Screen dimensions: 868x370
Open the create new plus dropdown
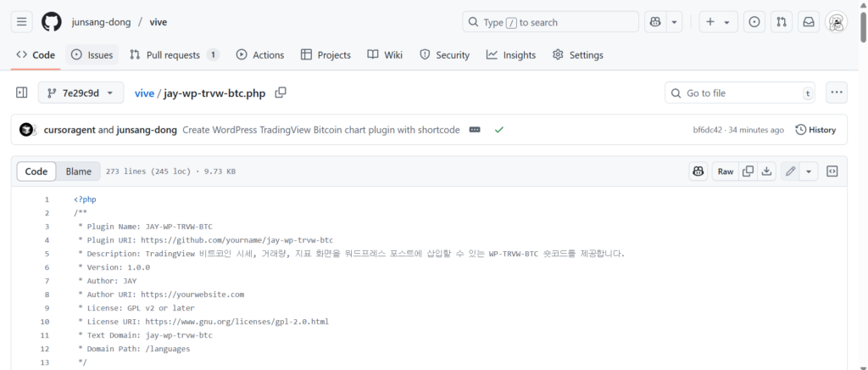[x=718, y=22]
